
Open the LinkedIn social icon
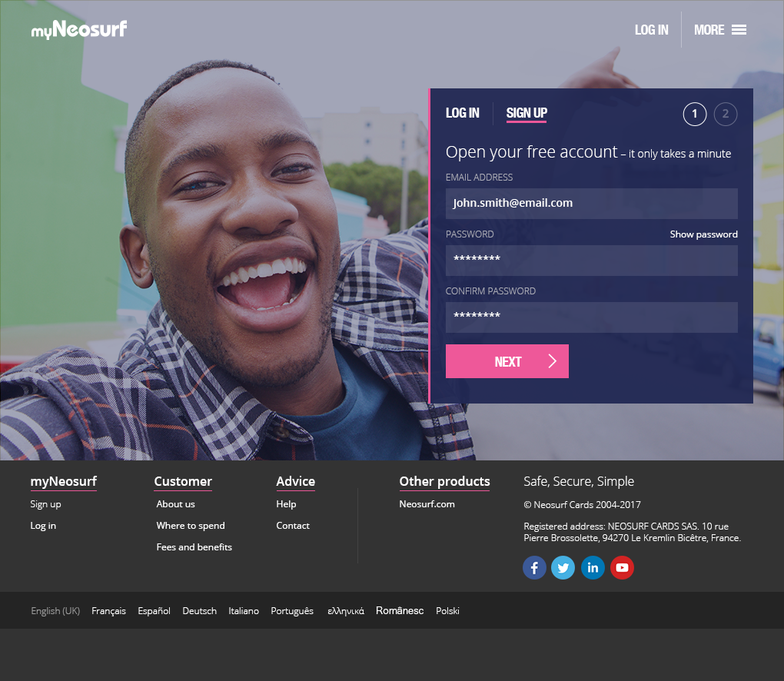(x=593, y=567)
